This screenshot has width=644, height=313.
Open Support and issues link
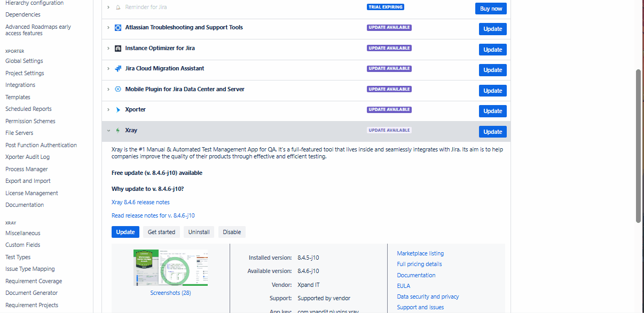tap(420, 307)
